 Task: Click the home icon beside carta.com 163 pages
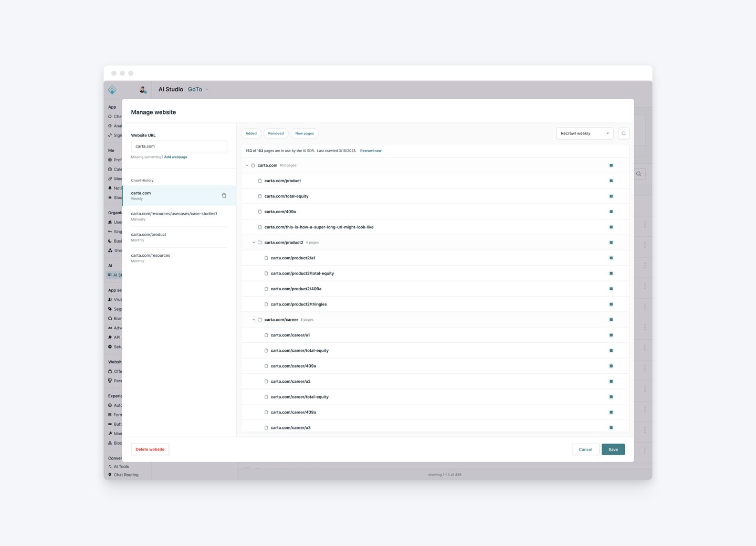(253, 165)
